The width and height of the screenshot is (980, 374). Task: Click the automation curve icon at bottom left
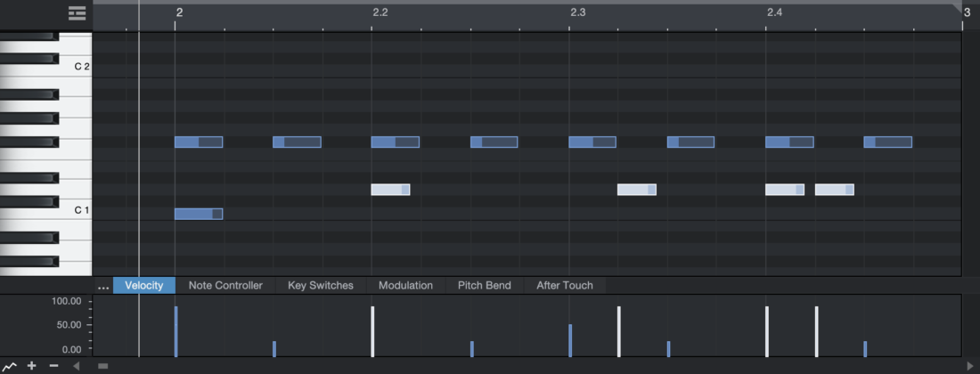[x=9, y=366]
